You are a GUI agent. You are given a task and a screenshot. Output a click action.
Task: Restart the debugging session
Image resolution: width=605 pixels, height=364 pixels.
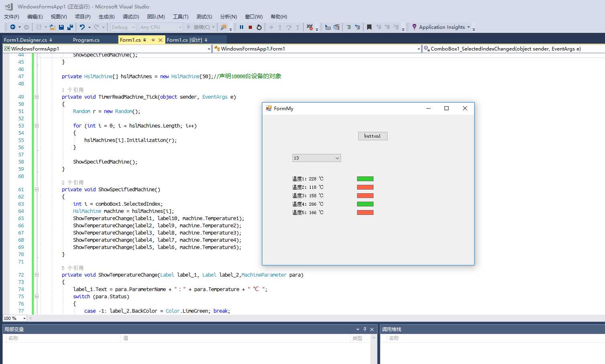(x=259, y=27)
